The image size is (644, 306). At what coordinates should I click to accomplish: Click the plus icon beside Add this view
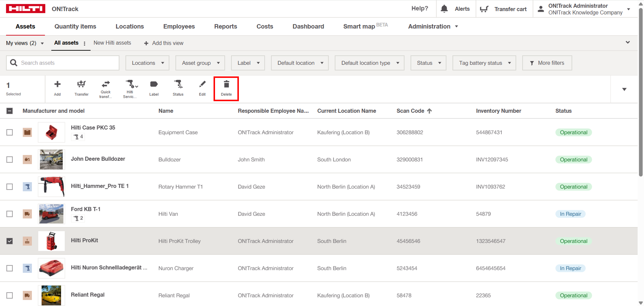[x=146, y=43]
